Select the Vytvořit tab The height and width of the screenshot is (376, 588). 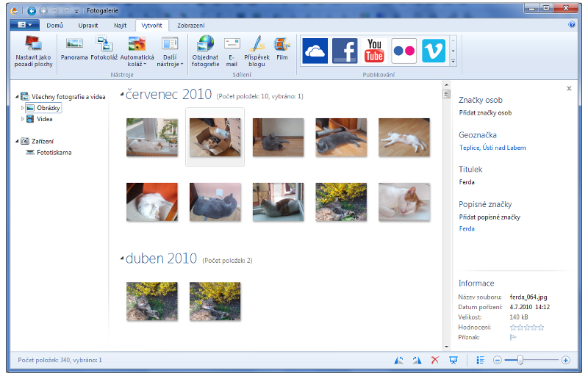coord(152,26)
